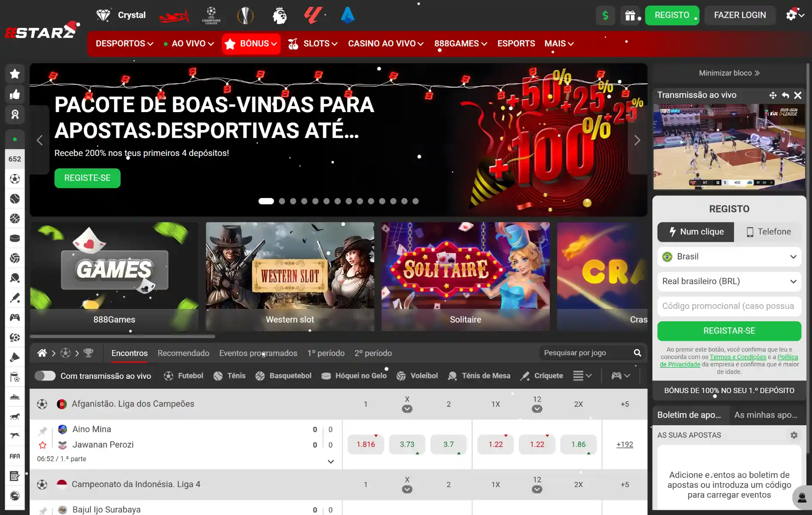Select the Futebol icon in the left sidebar
The height and width of the screenshot is (515, 812).
[15, 179]
